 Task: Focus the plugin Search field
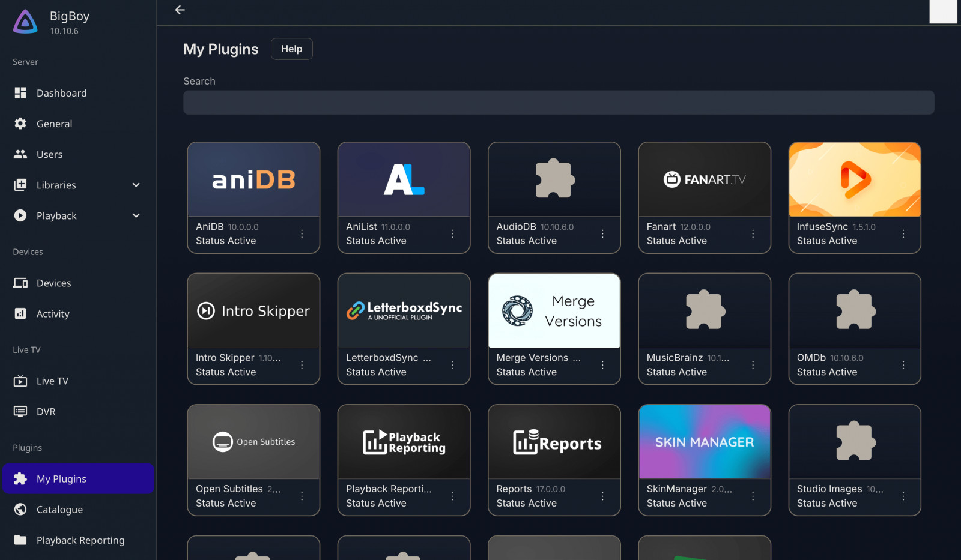point(558,103)
